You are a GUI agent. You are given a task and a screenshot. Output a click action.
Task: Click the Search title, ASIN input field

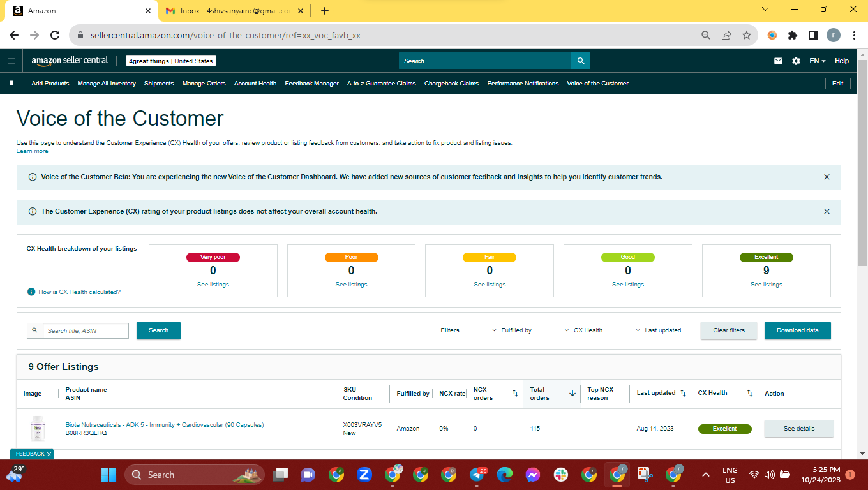(x=86, y=330)
